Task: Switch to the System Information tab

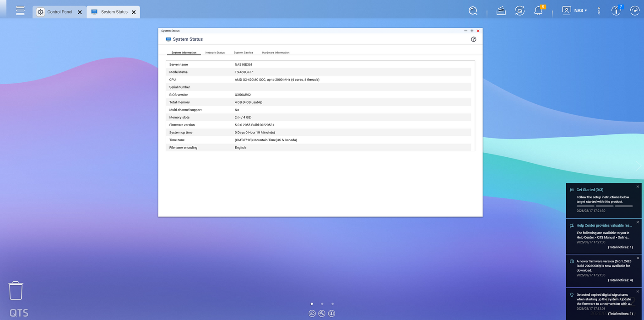Action: 184,53
